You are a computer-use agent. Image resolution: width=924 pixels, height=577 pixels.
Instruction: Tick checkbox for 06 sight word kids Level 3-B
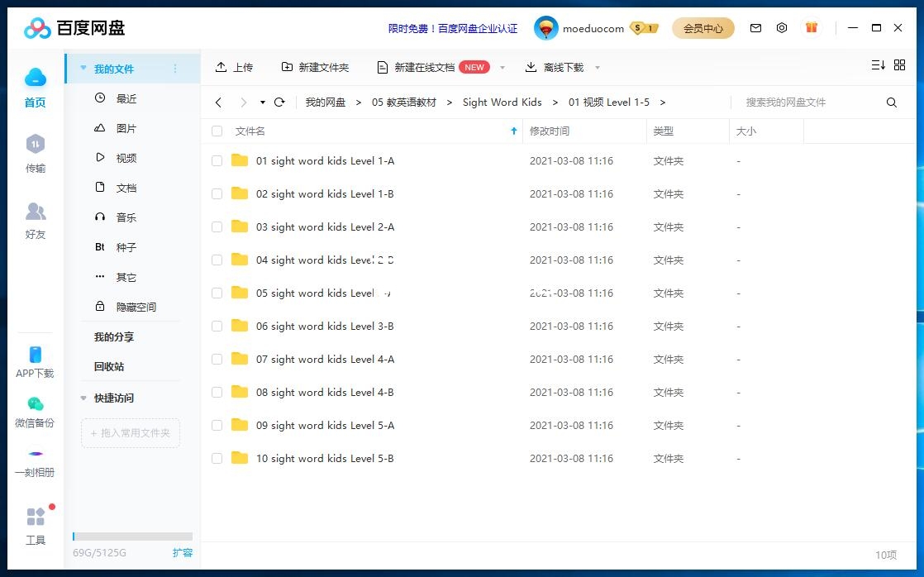coord(217,327)
